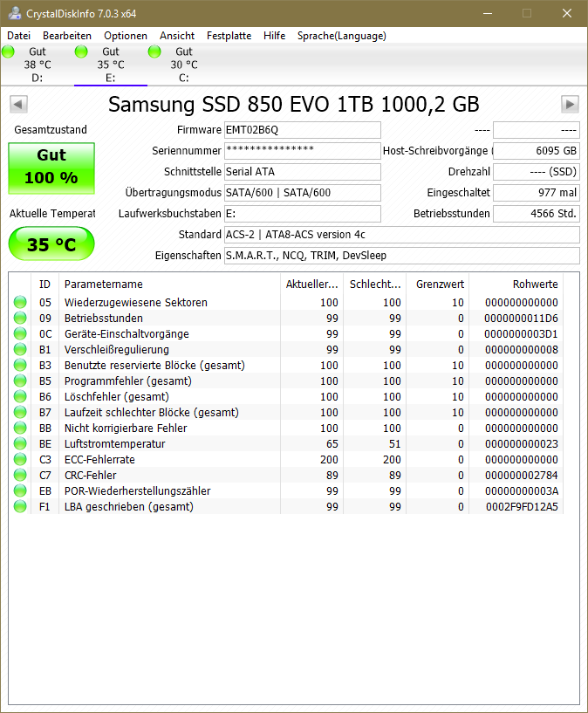The height and width of the screenshot is (713, 588).
Task: Minimize the CrystalDiskInfo window
Action: click(x=488, y=13)
